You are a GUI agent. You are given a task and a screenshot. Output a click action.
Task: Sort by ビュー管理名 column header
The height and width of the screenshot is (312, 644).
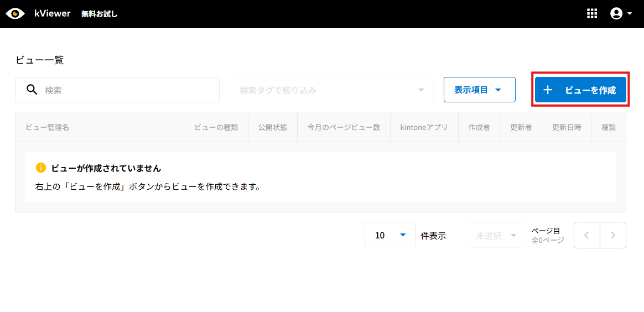tap(48, 127)
